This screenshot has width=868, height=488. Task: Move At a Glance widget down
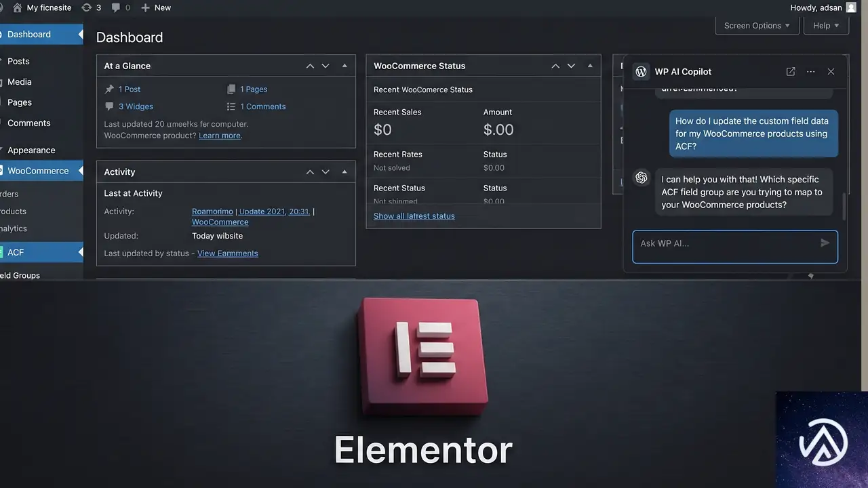325,66
